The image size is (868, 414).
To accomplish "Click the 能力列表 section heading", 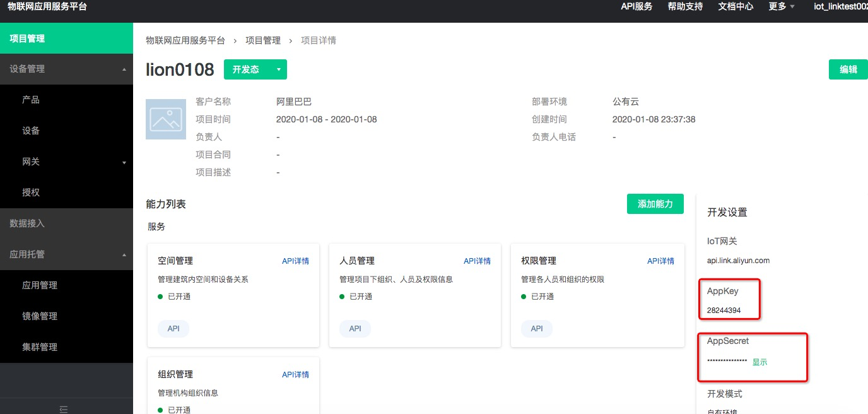I will (x=166, y=204).
